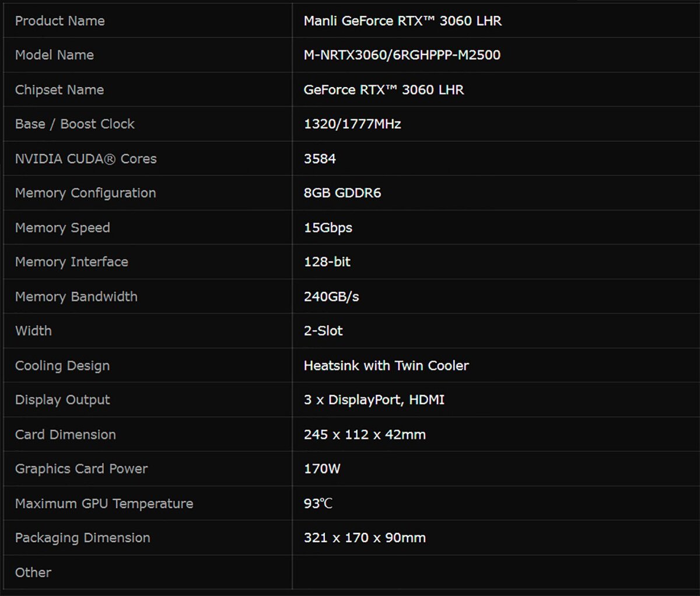Viewport: 700px width, 596px height.
Task: Select power value '170W'
Action: point(322,469)
